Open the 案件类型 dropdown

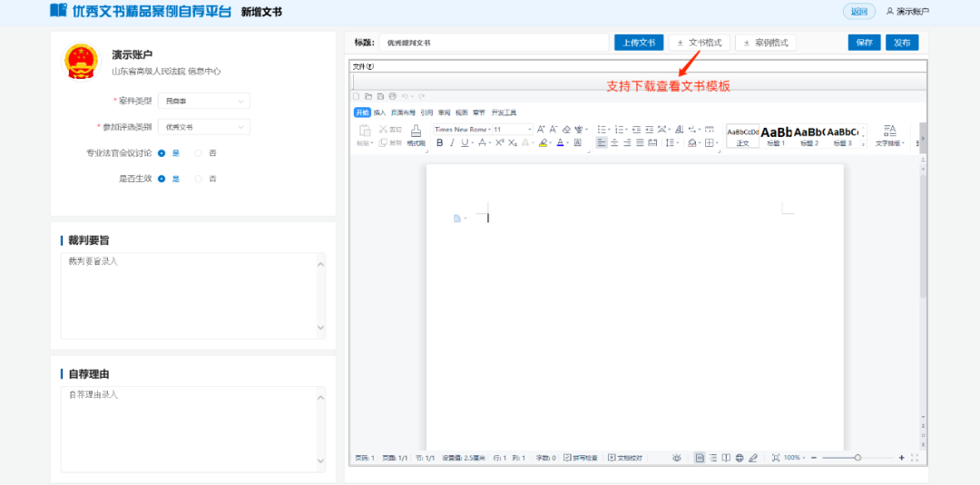204,101
